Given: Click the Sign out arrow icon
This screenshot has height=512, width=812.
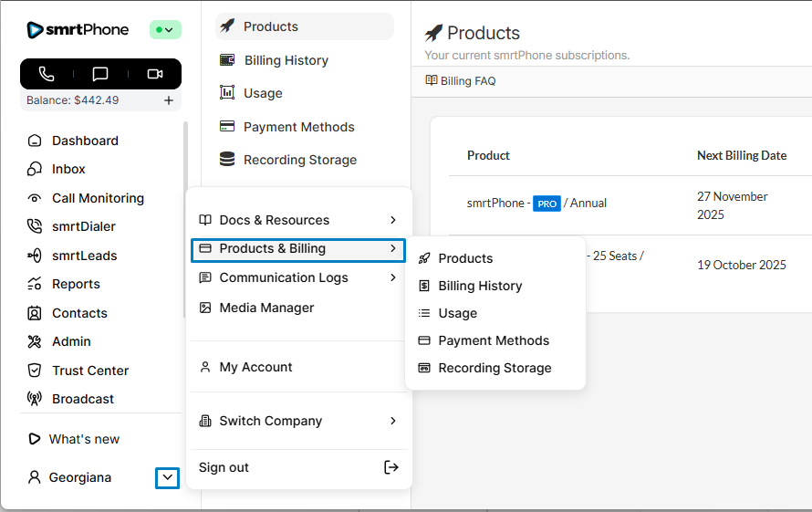Looking at the screenshot, I should [x=390, y=467].
